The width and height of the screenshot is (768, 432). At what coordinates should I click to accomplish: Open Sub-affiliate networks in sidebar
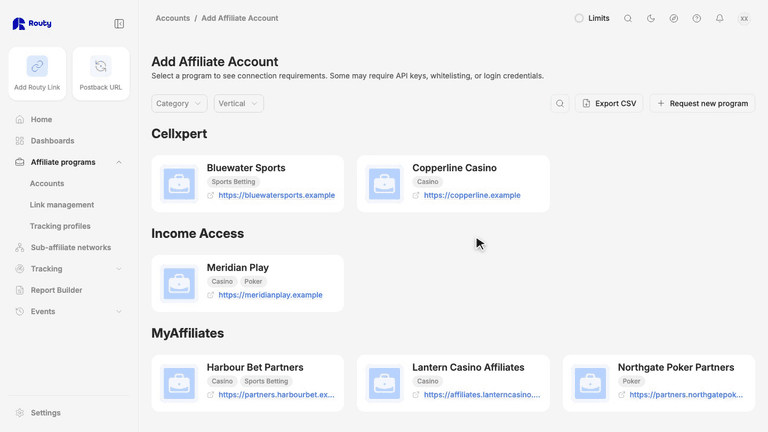coord(69,247)
